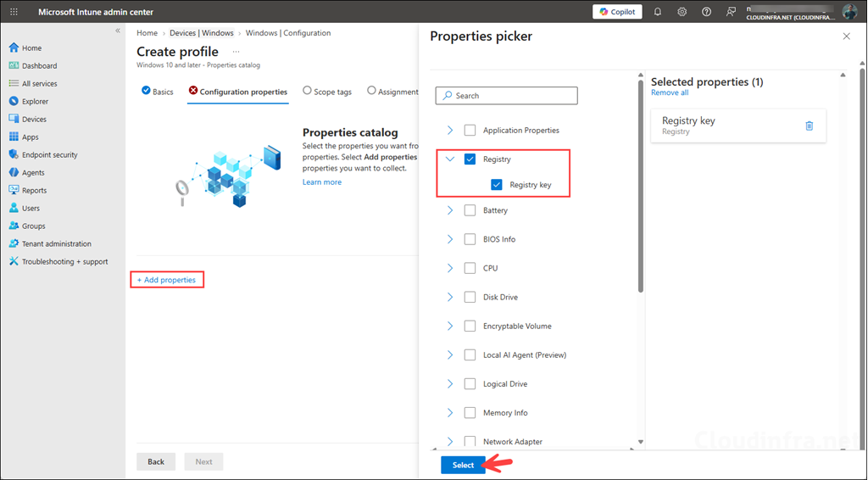Open the app launcher waffle icon
The width and height of the screenshot is (868, 480).
pos(14,12)
